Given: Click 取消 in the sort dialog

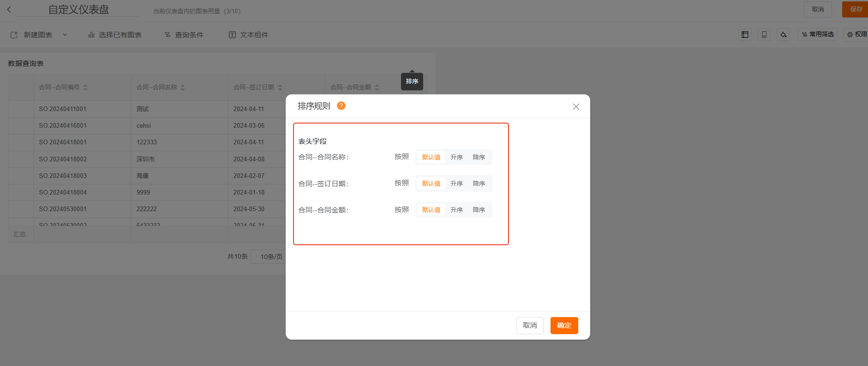Looking at the screenshot, I should click(529, 325).
